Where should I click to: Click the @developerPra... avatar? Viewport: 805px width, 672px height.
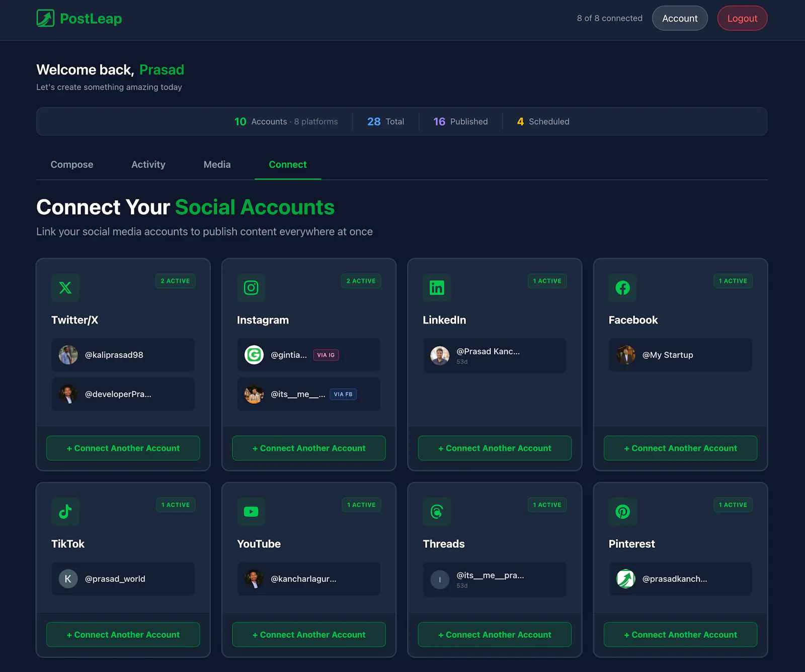(68, 394)
